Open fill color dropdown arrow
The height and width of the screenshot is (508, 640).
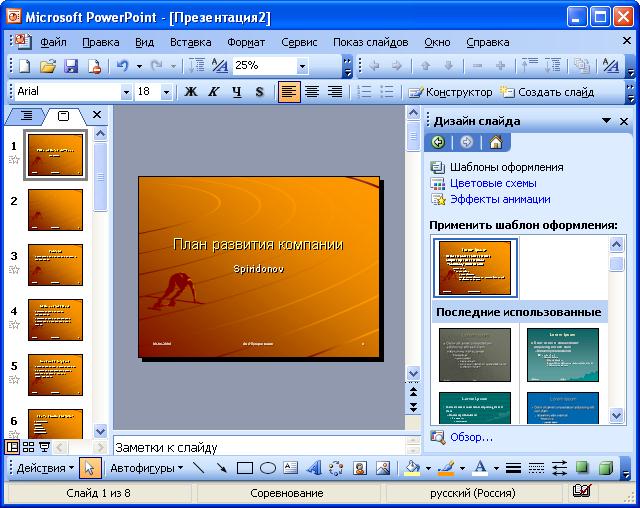pos(428,468)
